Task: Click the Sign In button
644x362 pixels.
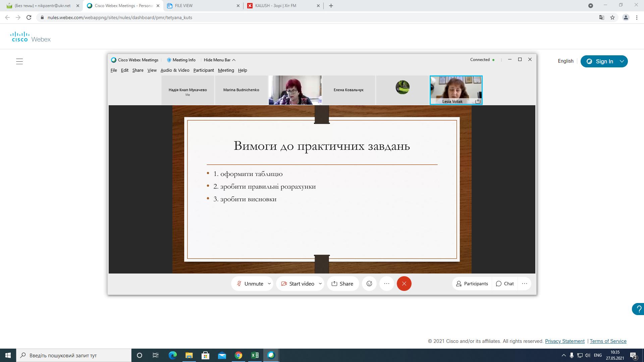Action: click(600, 61)
